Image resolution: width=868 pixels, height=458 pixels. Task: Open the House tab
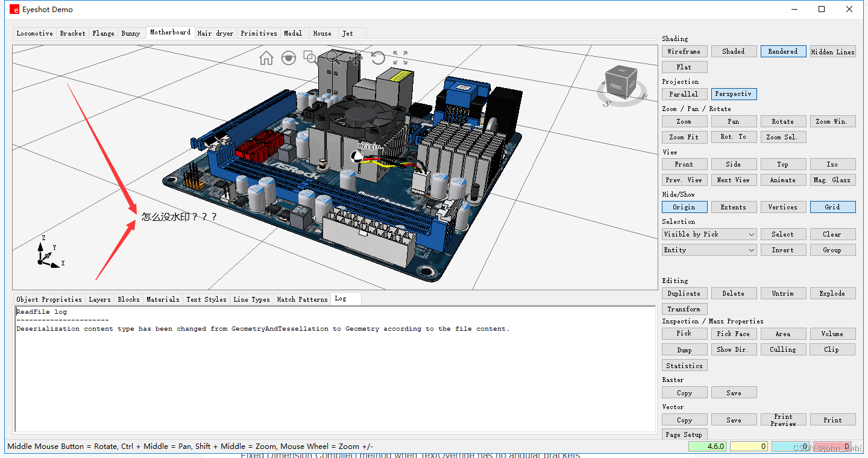[322, 33]
